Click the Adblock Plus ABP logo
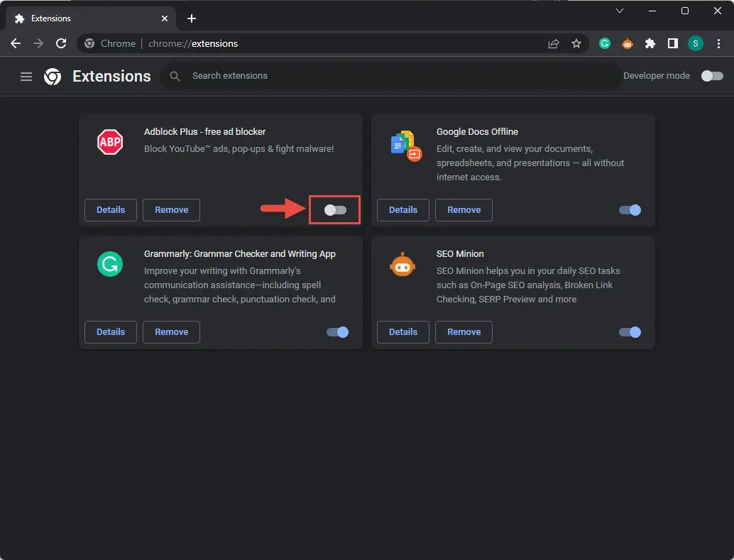The height and width of the screenshot is (560, 734). tap(110, 142)
